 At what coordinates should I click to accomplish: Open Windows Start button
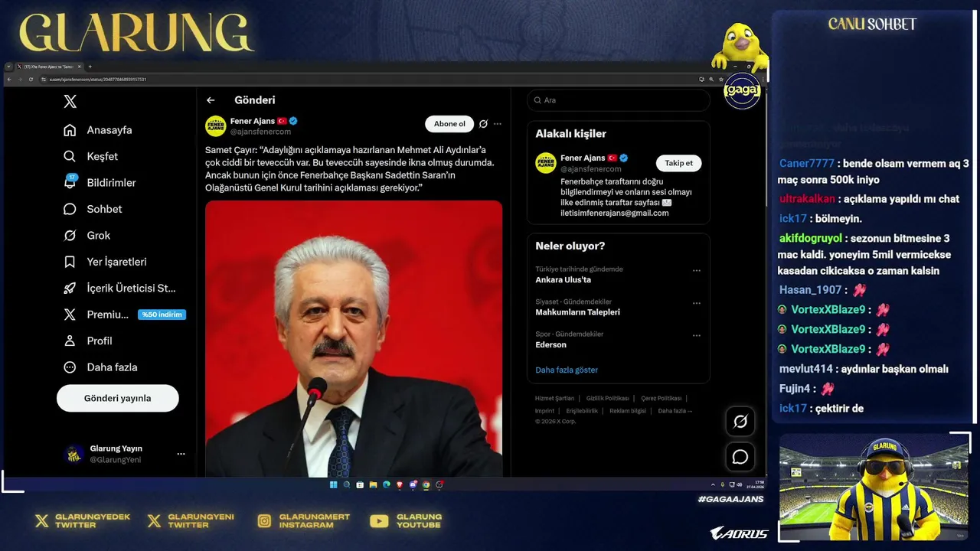coord(334,484)
